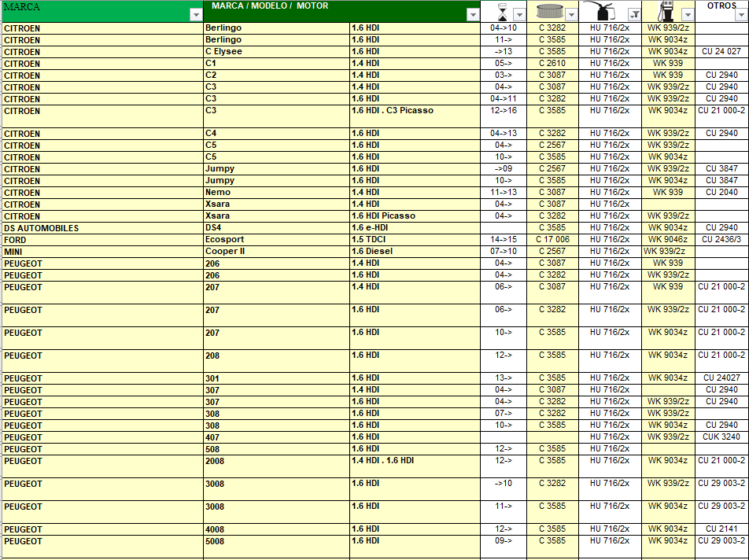Click the Nemo model cell
Image resolution: width=749 pixels, height=560 pixels.
pos(276,193)
